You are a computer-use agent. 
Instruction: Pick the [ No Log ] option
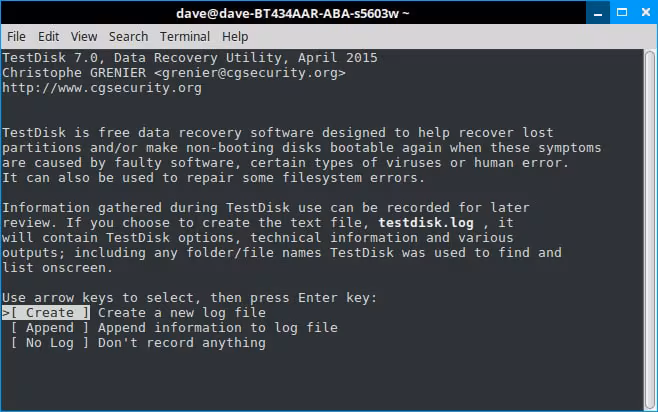[50, 343]
